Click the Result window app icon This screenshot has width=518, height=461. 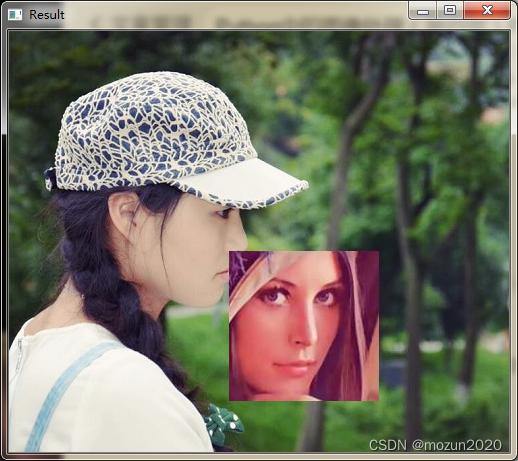[15, 15]
